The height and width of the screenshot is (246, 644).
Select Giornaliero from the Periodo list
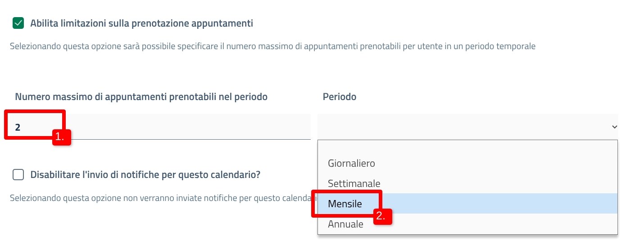coord(351,163)
